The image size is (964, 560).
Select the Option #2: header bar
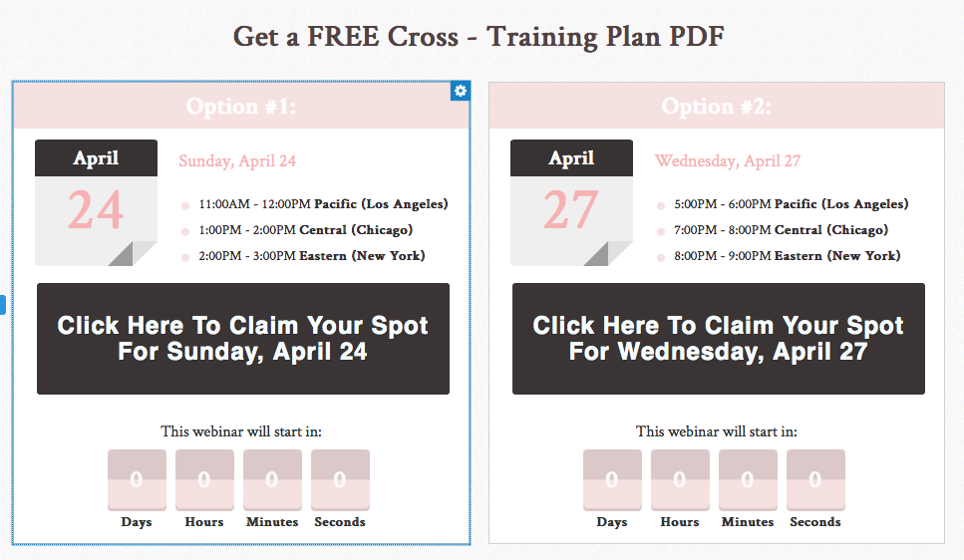pyautogui.click(x=717, y=106)
